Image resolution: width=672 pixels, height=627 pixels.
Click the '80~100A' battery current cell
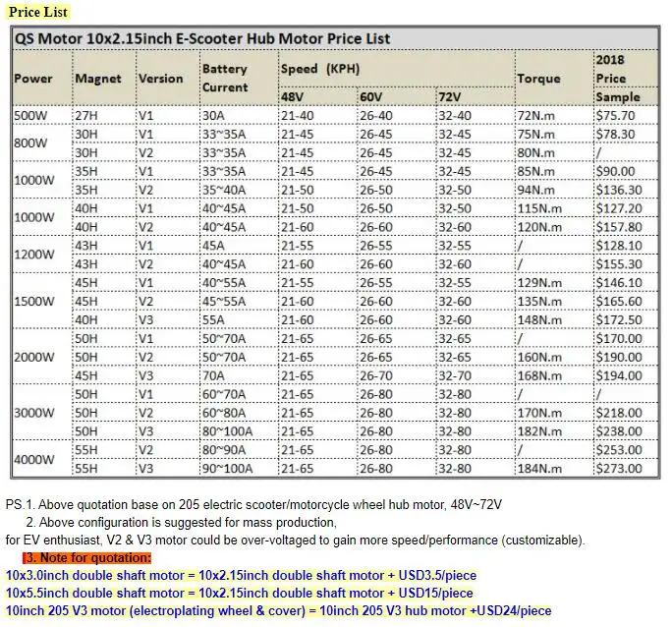click(x=228, y=431)
